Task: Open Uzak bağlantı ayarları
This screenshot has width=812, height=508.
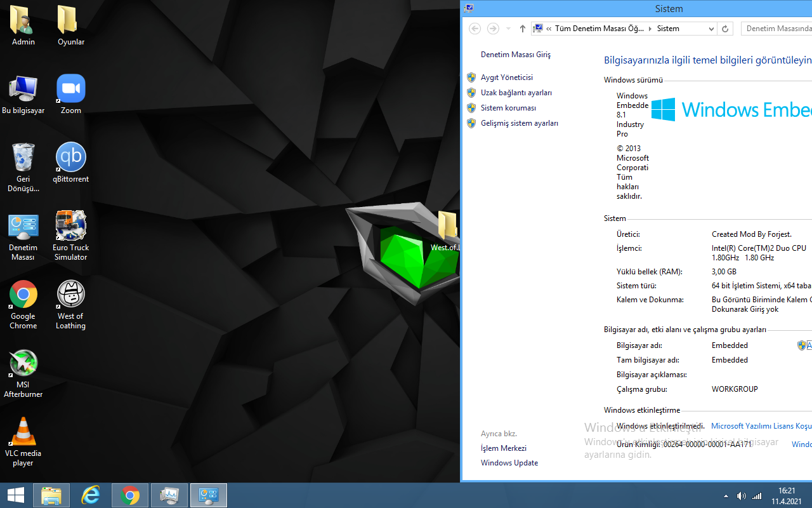Action: [x=516, y=93]
